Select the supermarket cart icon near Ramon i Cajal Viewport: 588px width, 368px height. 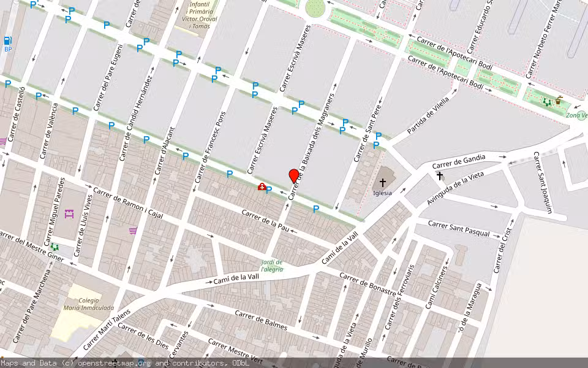[132, 231]
